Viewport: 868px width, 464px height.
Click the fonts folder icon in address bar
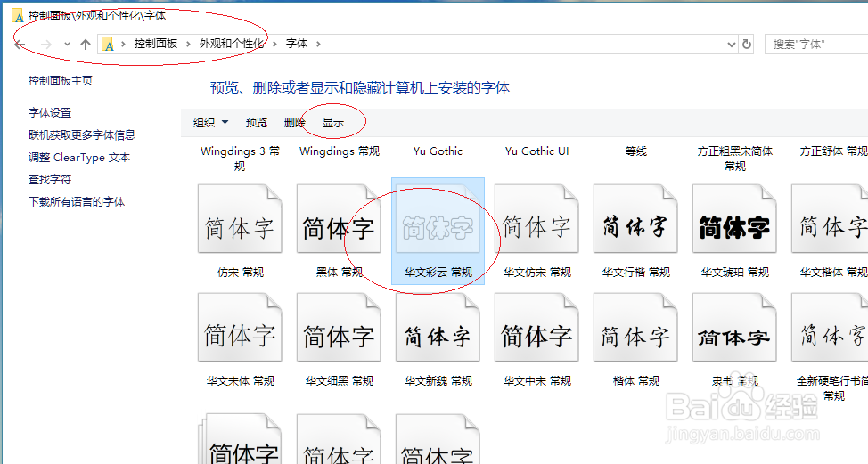(109, 45)
